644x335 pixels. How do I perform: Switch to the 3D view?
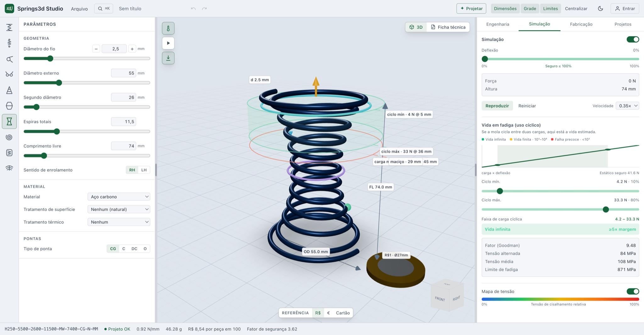(416, 27)
